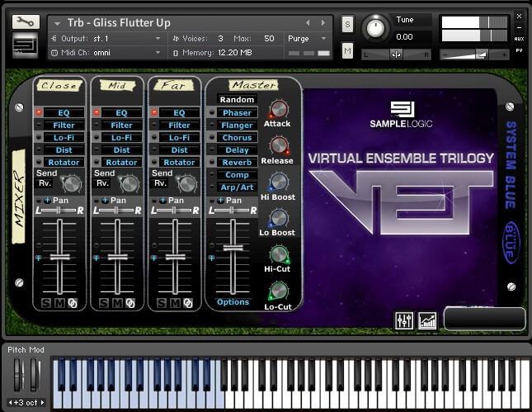Mute the Far channel

(175, 303)
